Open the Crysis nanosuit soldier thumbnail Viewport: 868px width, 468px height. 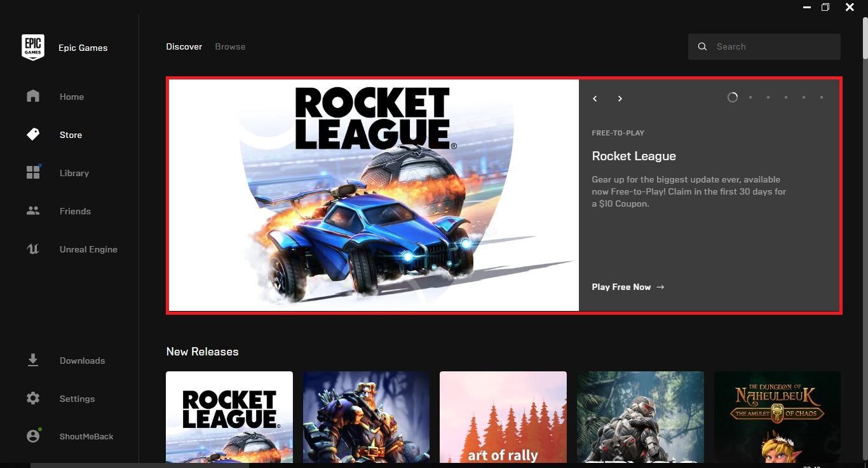pyautogui.click(x=641, y=417)
